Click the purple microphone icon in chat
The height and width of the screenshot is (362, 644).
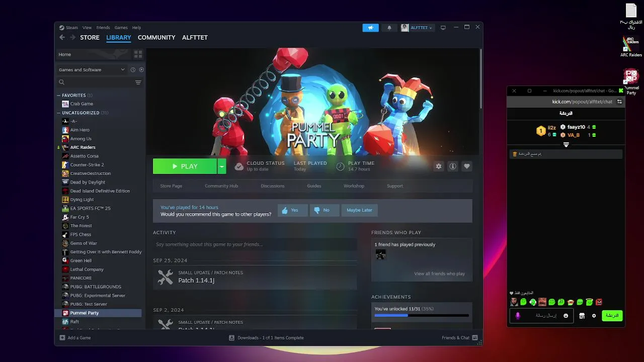(x=518, y=316)
